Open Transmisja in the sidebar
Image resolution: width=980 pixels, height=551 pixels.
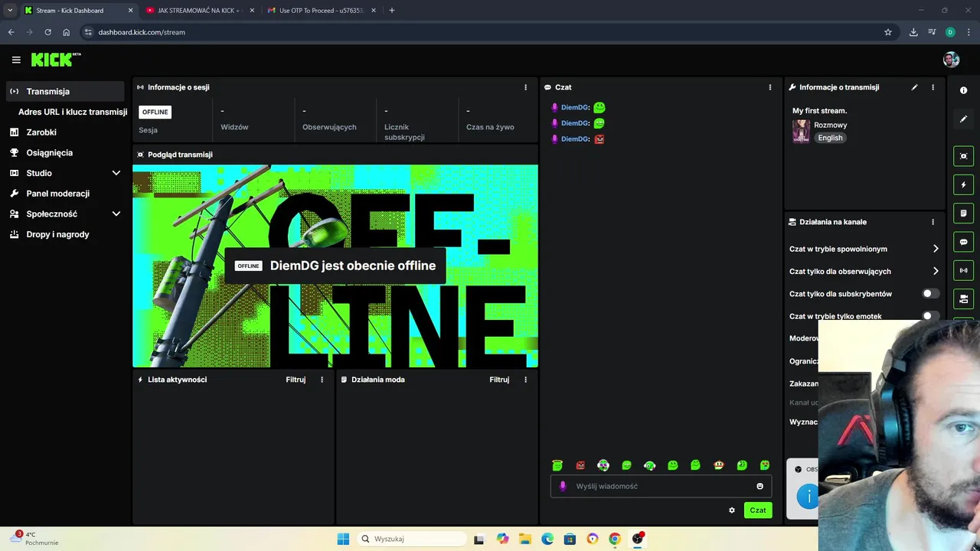65,91
